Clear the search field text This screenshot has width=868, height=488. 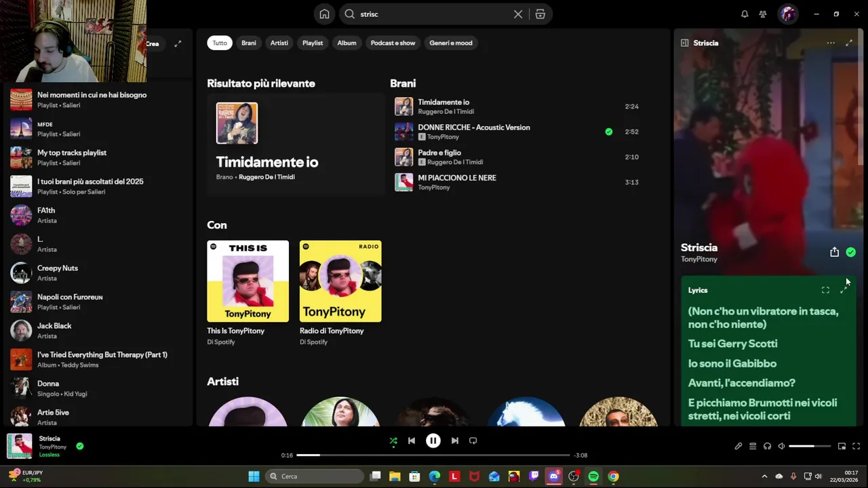[518, 14]
